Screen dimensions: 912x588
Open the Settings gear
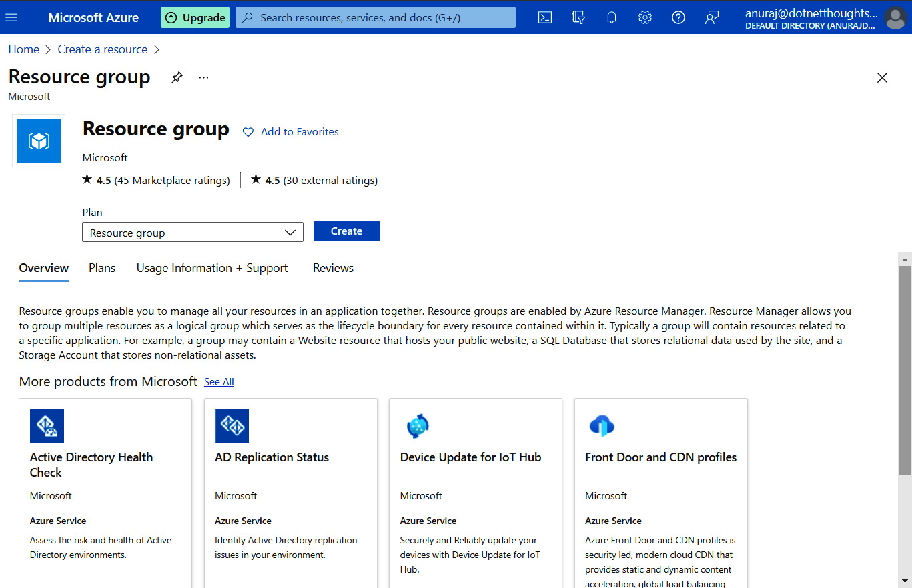pos(645,17)
